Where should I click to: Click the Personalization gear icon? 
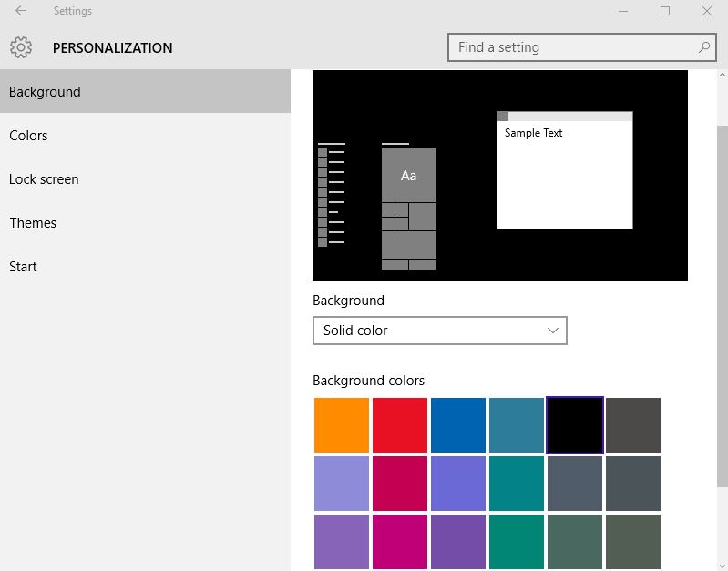[x=21, y=47]
